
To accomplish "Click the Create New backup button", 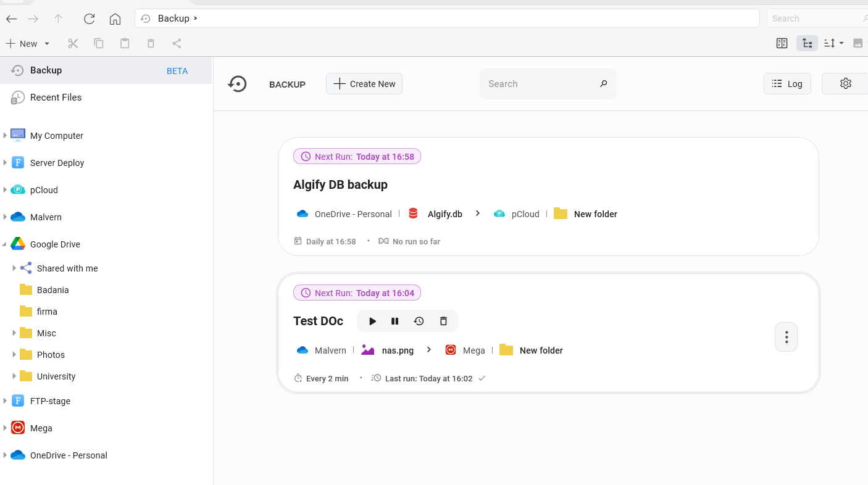I will click(364, 83).
